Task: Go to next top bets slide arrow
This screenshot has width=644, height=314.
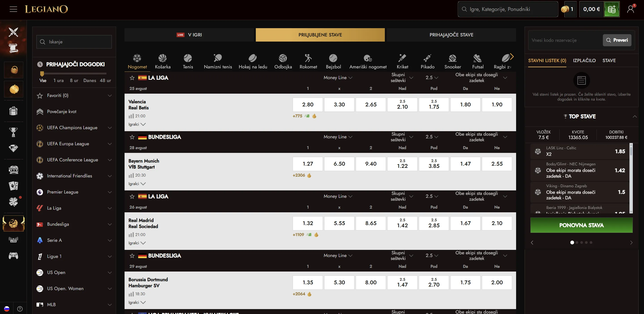Action: click(x=631, y=242)
